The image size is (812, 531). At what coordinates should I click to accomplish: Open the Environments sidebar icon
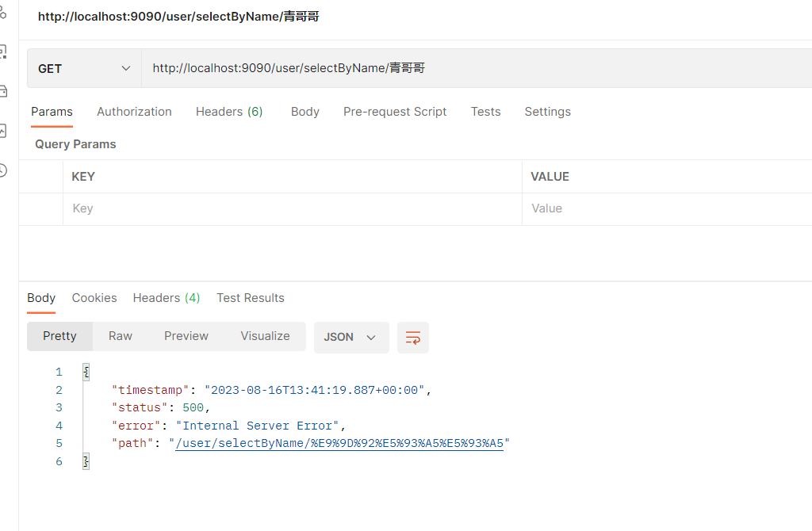tap(2, 52)
